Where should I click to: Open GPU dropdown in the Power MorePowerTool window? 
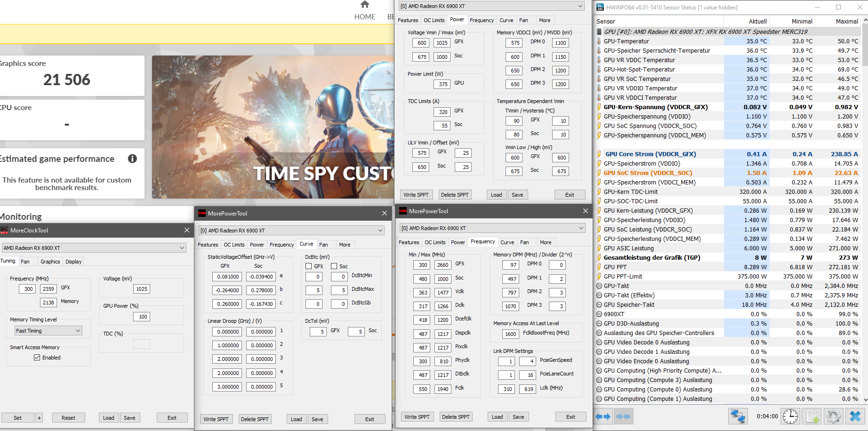(491, 6)
